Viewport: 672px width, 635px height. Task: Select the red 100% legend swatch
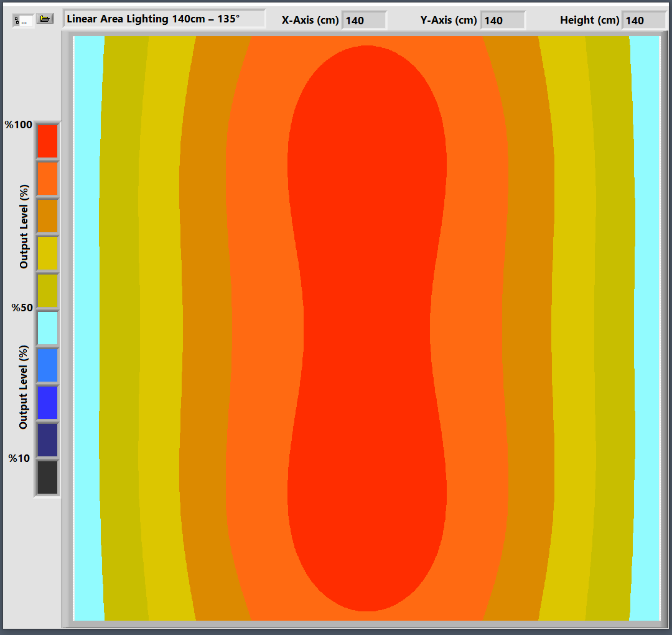click(47, 141)
